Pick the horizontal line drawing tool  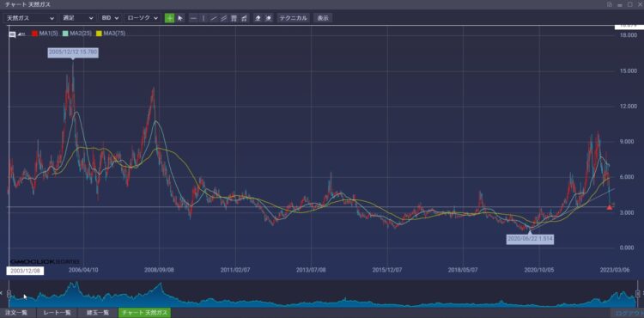click(x=193, y=18)
